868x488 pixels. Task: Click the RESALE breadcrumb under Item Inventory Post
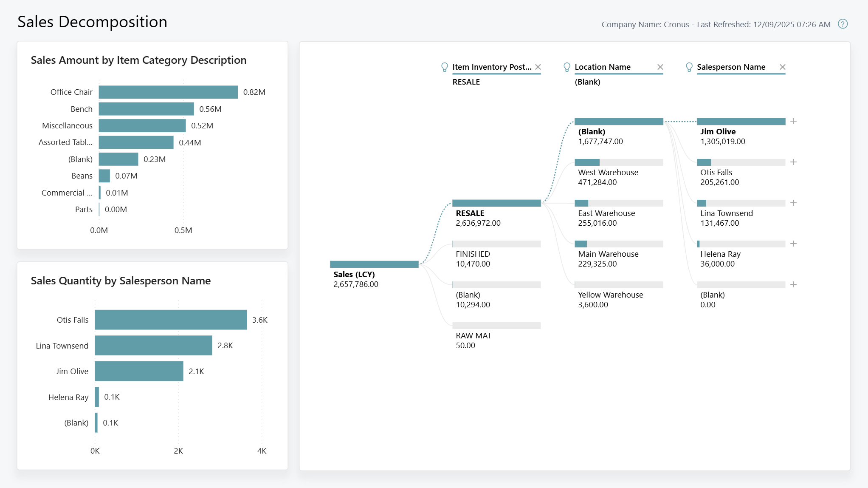point(466,82)
